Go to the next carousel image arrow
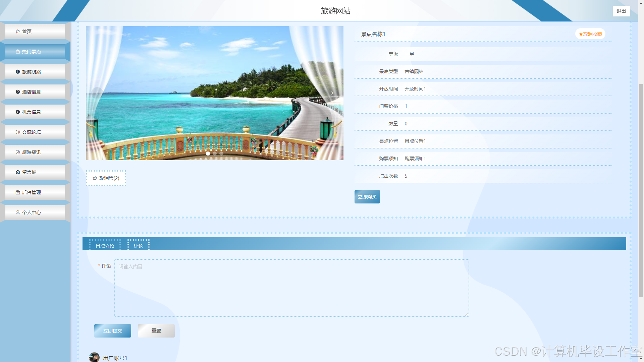Screen dimensions: 644x362 coord(332,93)
